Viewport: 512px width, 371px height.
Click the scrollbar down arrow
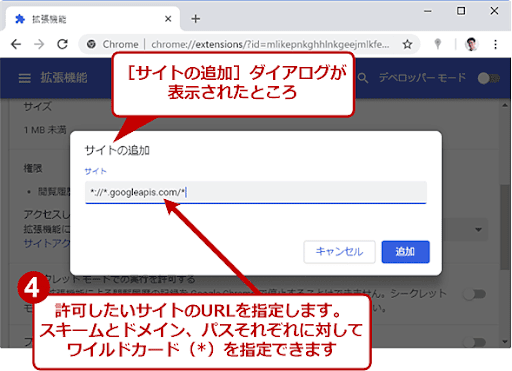505,341
